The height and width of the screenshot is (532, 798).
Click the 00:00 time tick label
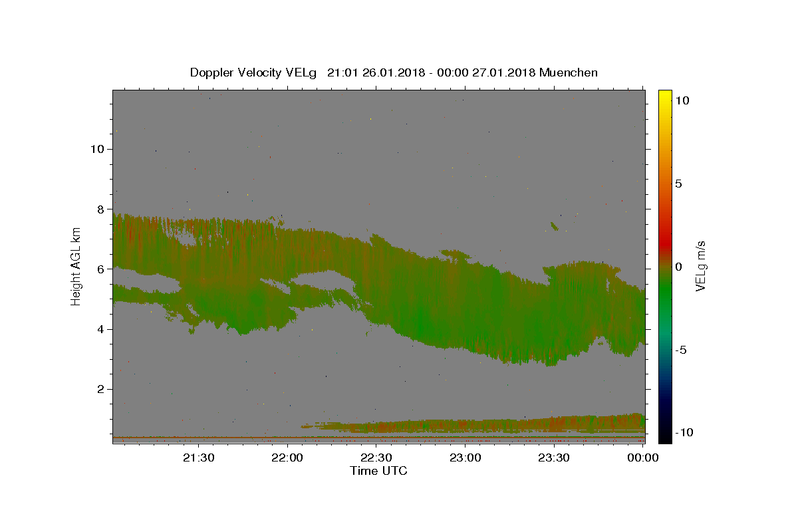pyautogui.click(x=643, y=458)
